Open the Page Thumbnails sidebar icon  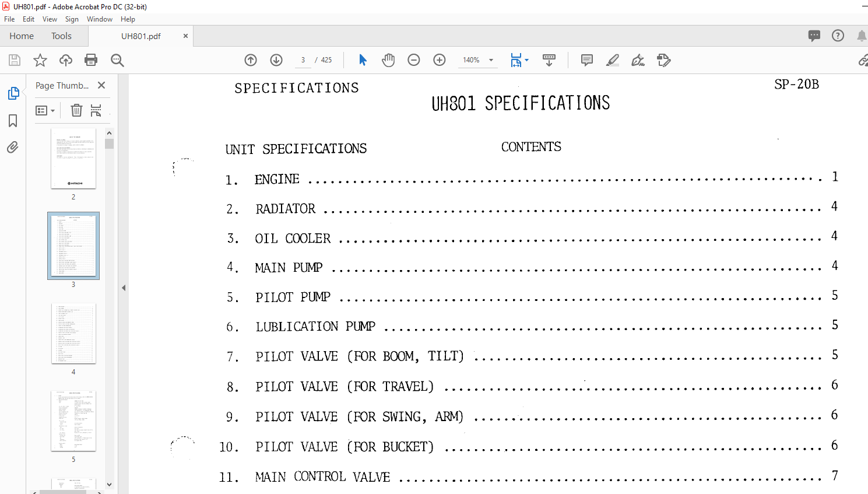pos(13,93)
